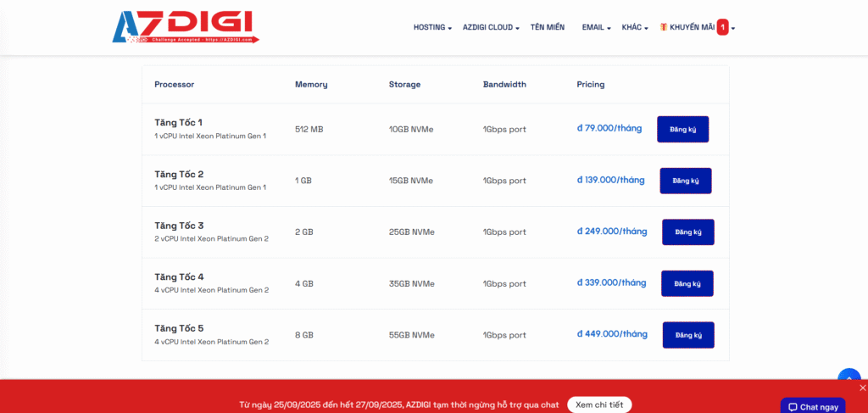Click the blue scroll-to-top arrow button
868x413 pixels.
(x=849, y=379)
